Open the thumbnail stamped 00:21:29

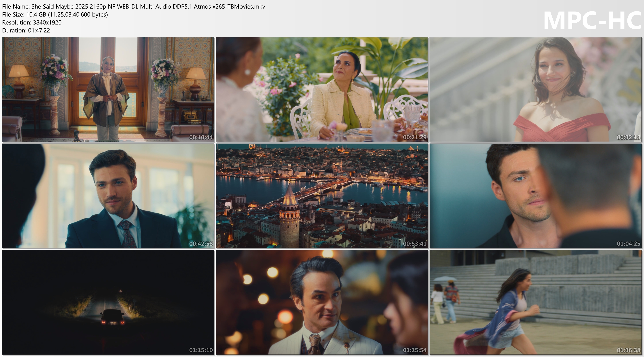coord(322,89)
